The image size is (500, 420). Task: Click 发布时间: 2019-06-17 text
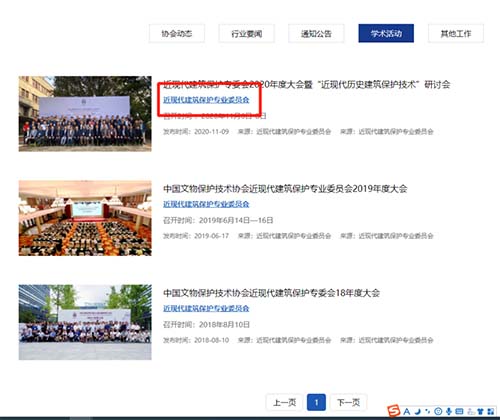[196, 236]
